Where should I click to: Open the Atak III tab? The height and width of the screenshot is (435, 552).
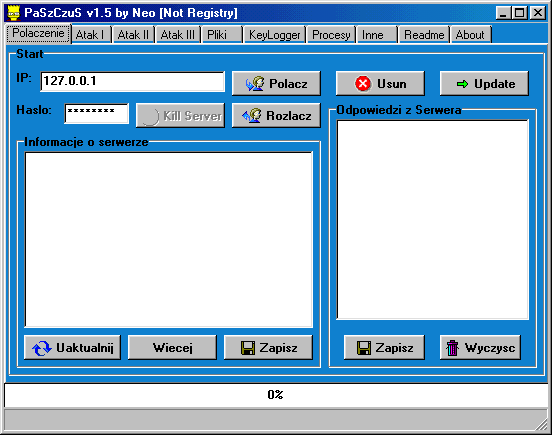pyautogui.click(x=178, y=35)
